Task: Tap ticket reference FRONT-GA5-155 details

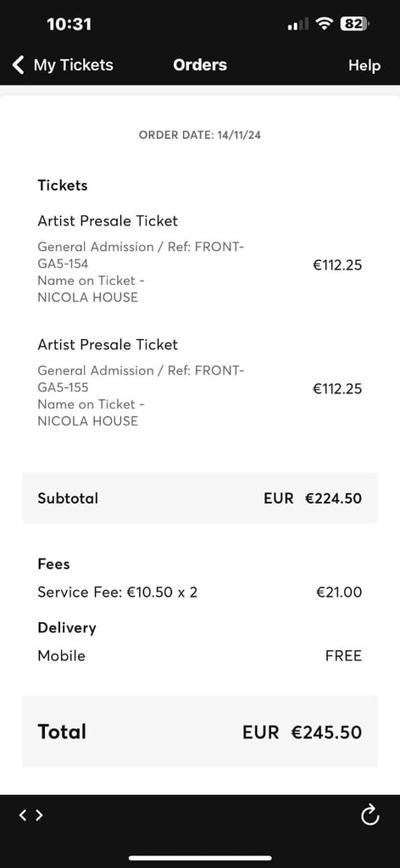Action: coord(141,379)
